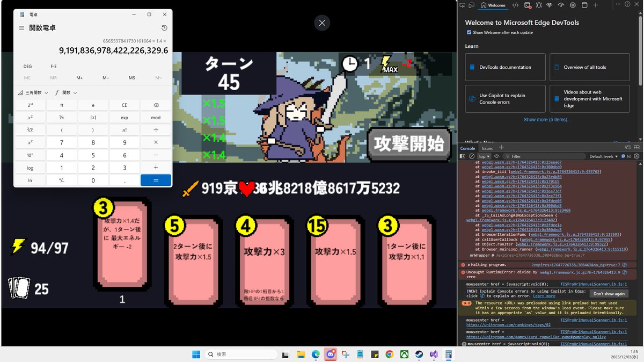
Task: Open the calculator hamburger navigation menu
Action: click(x=20, y=27)
